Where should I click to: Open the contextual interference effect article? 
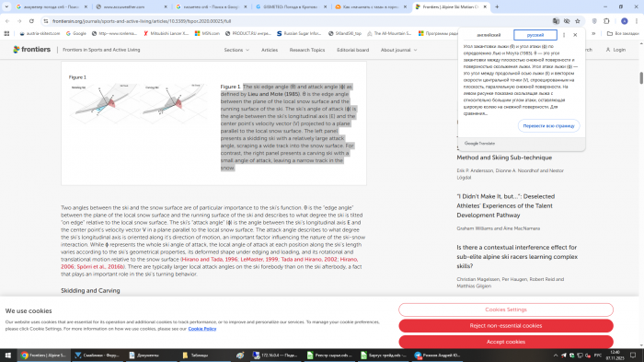[517, 257]
